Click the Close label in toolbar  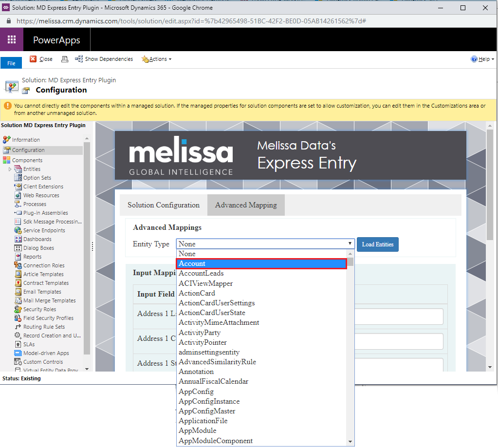pos(46,59)
